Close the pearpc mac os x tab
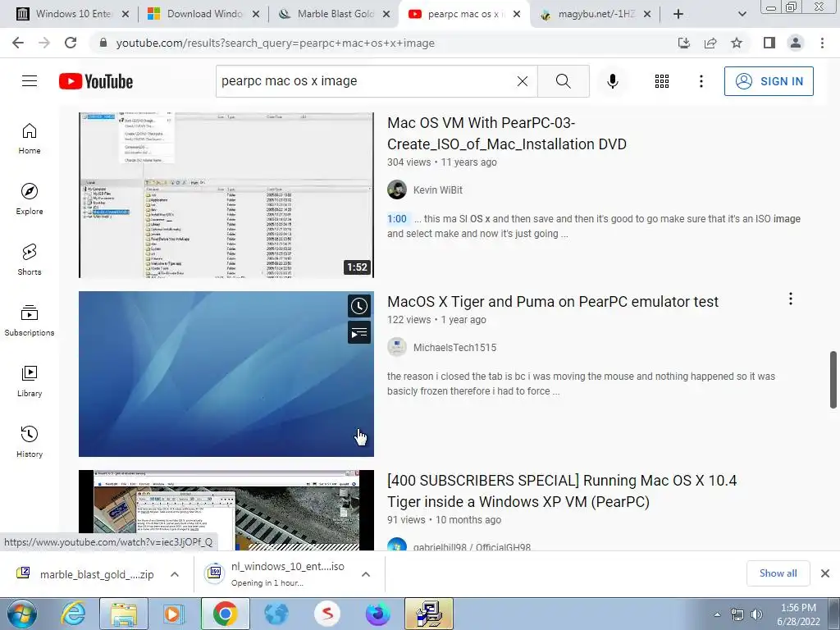Screen dimensions: 840x630 pos(517,14)
